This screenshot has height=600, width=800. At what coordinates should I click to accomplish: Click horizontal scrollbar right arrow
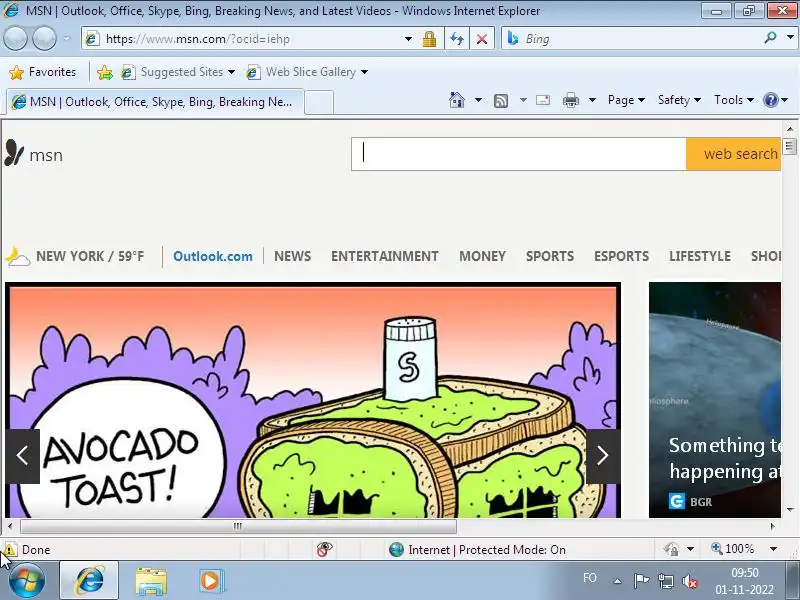point(772,526)
